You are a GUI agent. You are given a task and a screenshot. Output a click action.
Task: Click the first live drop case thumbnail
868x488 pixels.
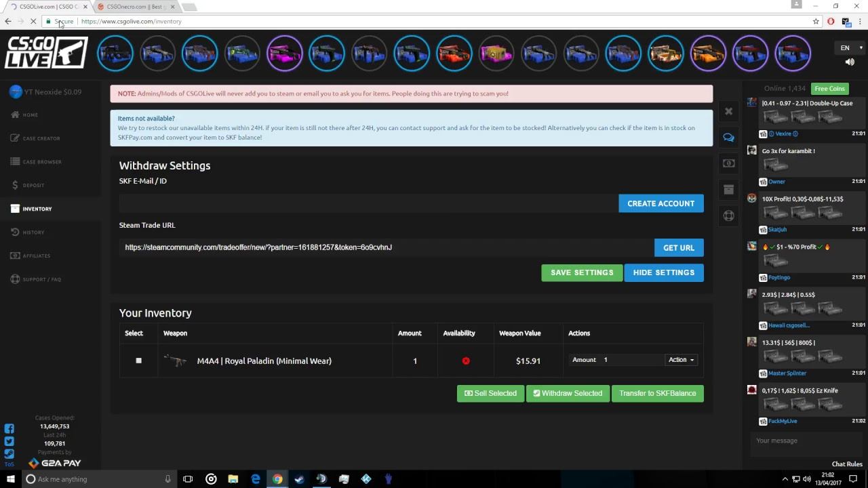(x=115, y=53)
